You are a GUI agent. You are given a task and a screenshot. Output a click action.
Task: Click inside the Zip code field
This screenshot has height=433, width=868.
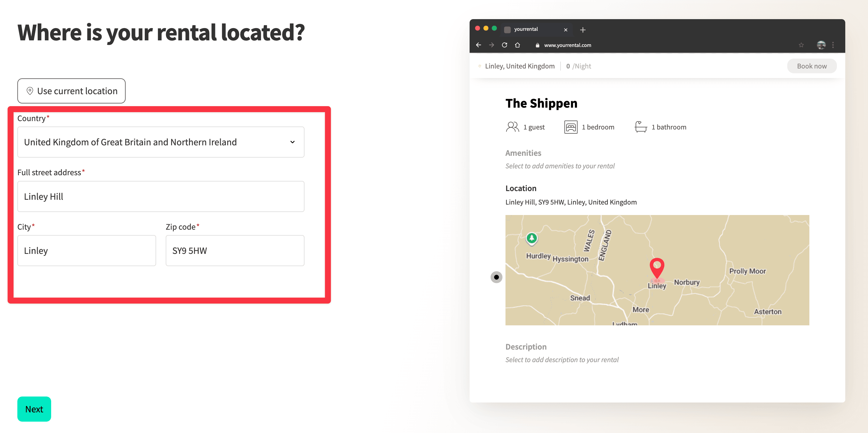coord(235,250)
